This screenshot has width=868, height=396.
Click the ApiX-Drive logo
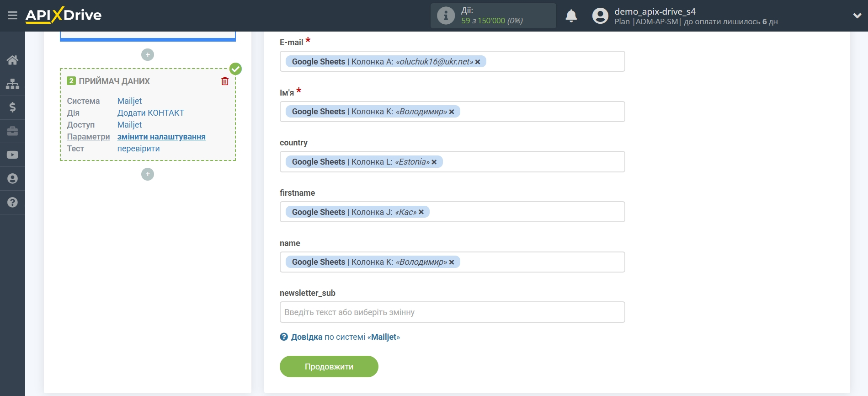(x=64, y=15)
